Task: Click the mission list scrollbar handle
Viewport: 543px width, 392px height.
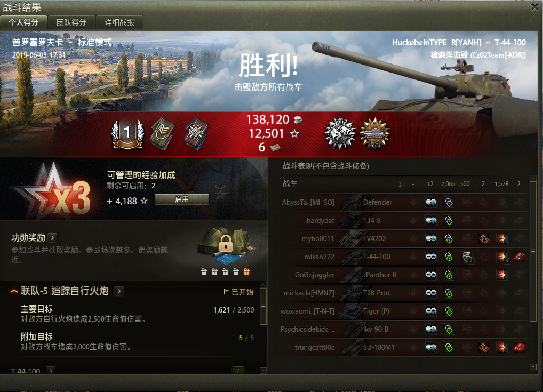Action: [263, 306]
